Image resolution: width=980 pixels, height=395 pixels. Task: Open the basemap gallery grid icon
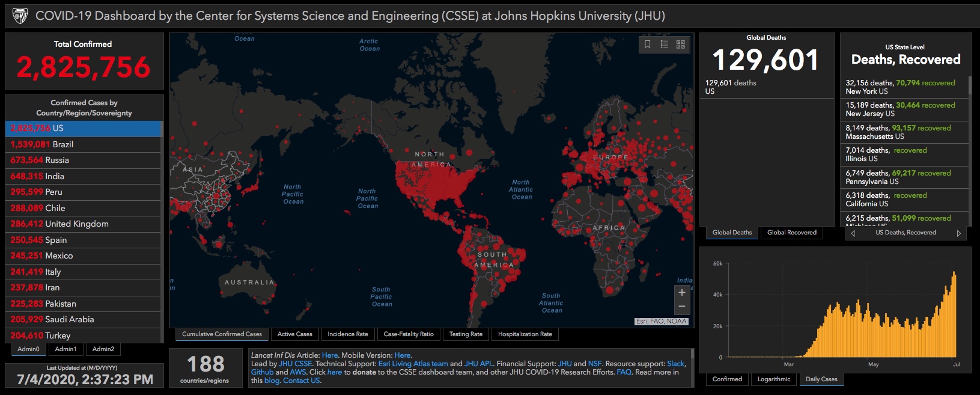(x=681, y=44)
